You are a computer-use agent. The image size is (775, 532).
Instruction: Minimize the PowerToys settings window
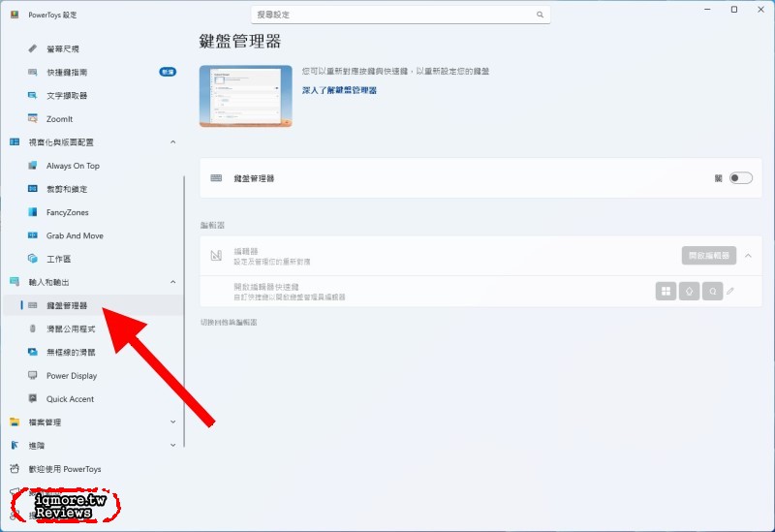708,10
